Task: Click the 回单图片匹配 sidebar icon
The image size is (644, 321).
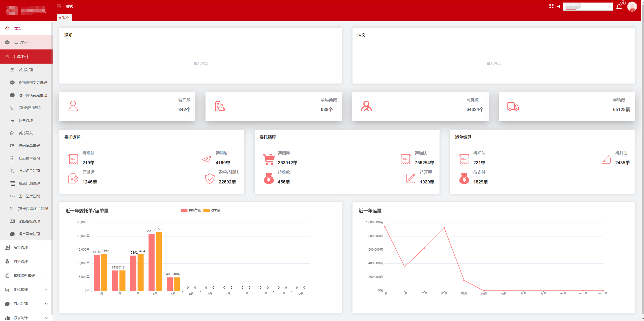Action: pyautogui.click(x=12, y=196)
